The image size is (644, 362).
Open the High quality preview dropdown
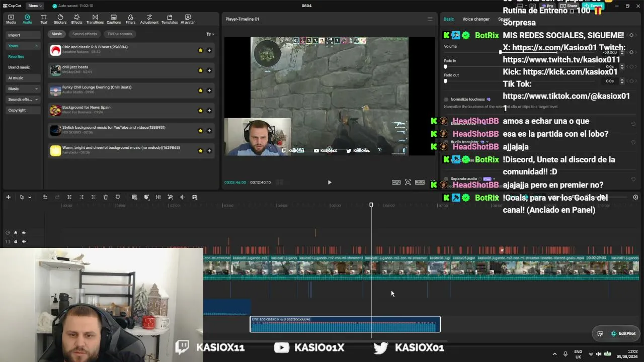(x=396, y=183)
